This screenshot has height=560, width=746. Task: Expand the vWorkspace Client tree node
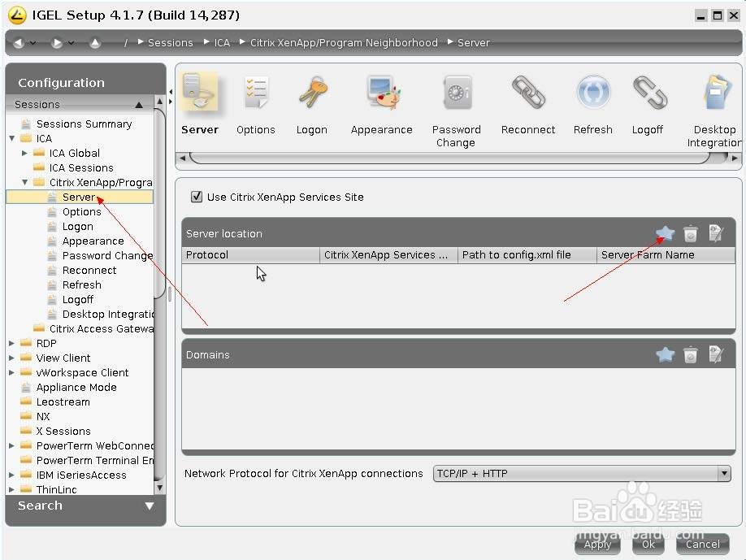[x=11, y=372]
